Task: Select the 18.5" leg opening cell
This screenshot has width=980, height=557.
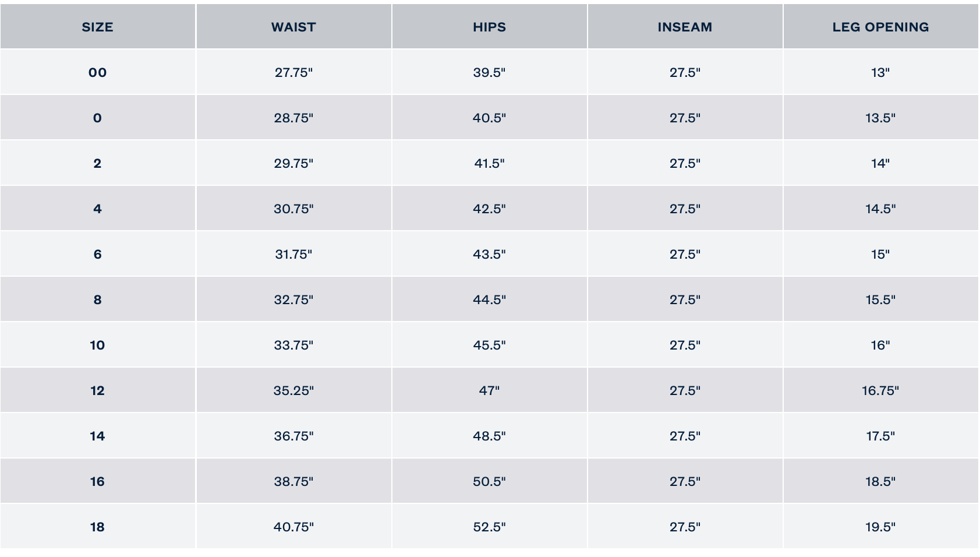Action: coord(880,481)
